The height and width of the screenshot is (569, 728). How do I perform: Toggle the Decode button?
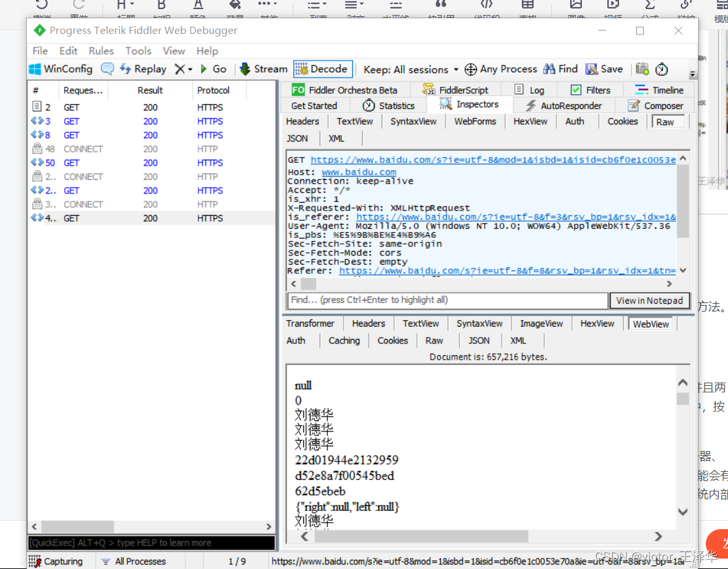[x=323, y=69]
